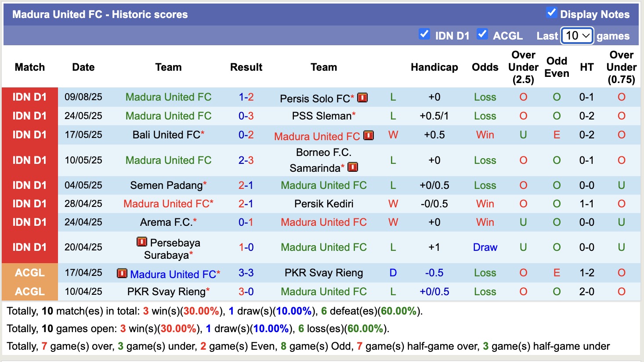The image size is (644, 362).
Task: Click Arema F.C. in the table
Action: [x=165, y=222]
